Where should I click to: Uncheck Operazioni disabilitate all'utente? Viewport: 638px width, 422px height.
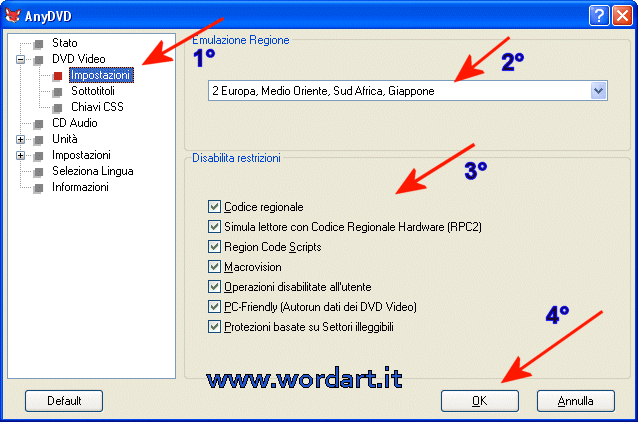click(x=214, y=286)
